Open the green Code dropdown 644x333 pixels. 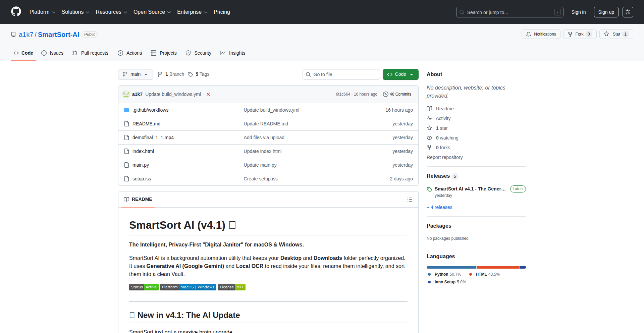pos(400,74)
